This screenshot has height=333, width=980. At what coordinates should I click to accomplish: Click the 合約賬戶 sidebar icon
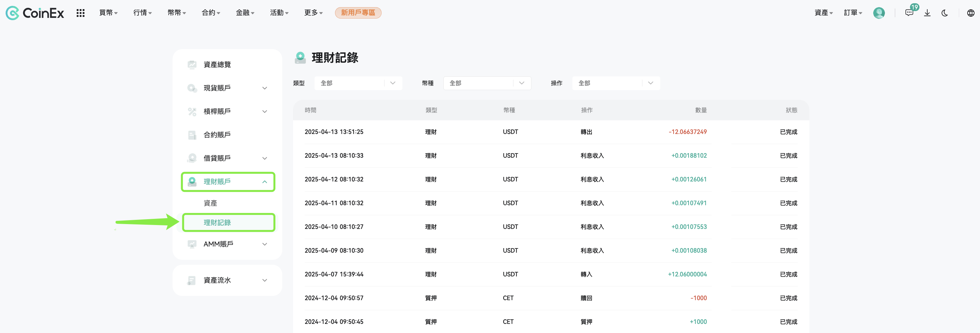click(192, 135)
